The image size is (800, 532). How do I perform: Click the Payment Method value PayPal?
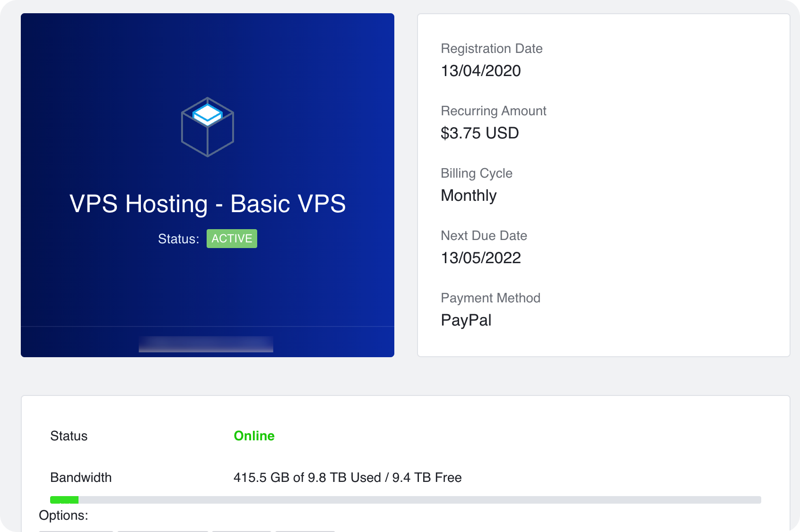(466, 320)
